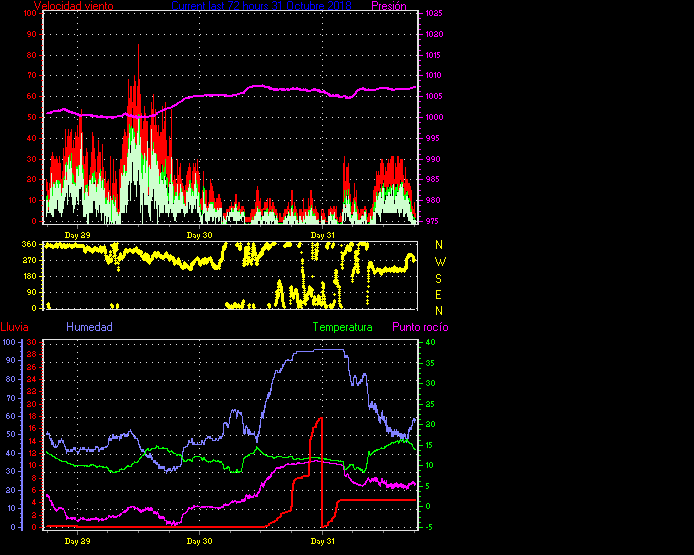
Task: Click the green "-5" temperature axis value
Action: coord(429,527)
